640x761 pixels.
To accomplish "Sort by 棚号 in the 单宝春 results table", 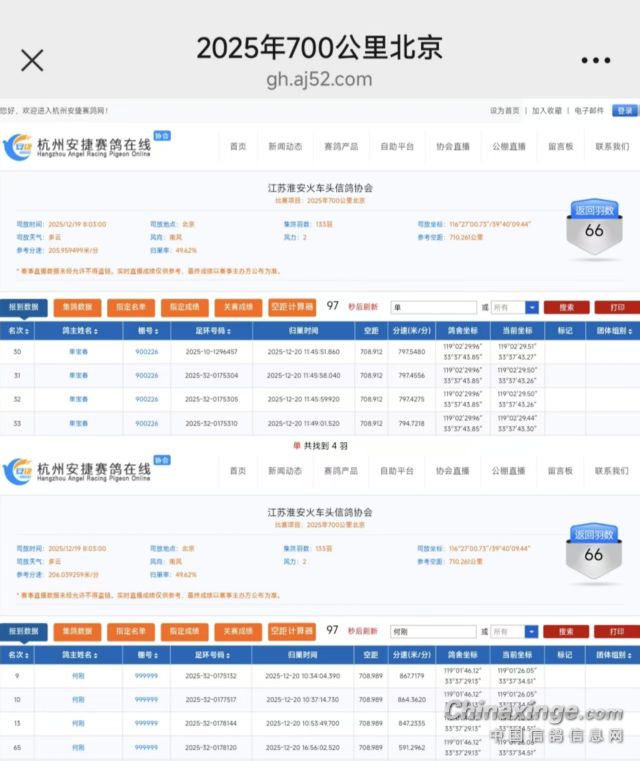I will point(146,330).
